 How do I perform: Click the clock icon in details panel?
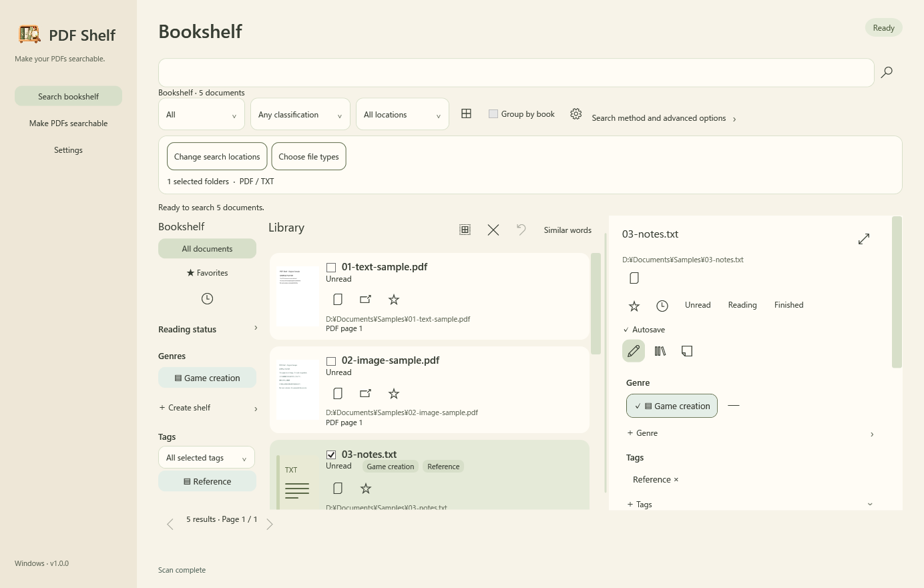(662, 306)
